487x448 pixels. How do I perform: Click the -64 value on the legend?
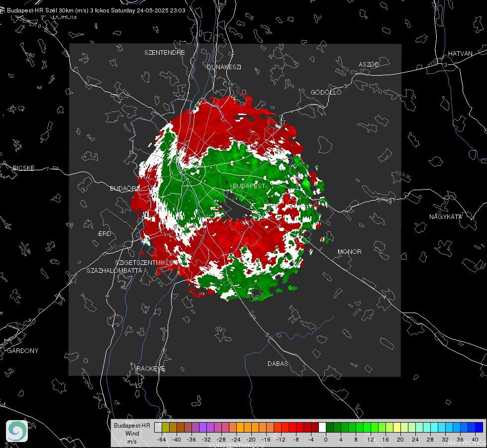coord(162,440)
